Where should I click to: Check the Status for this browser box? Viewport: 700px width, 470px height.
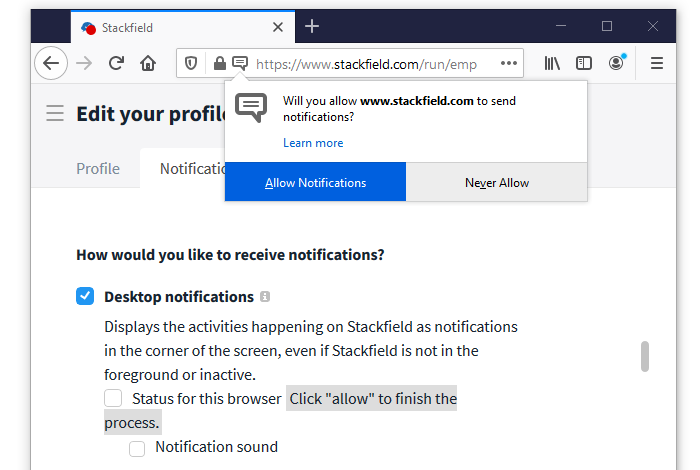coord(113,398)
